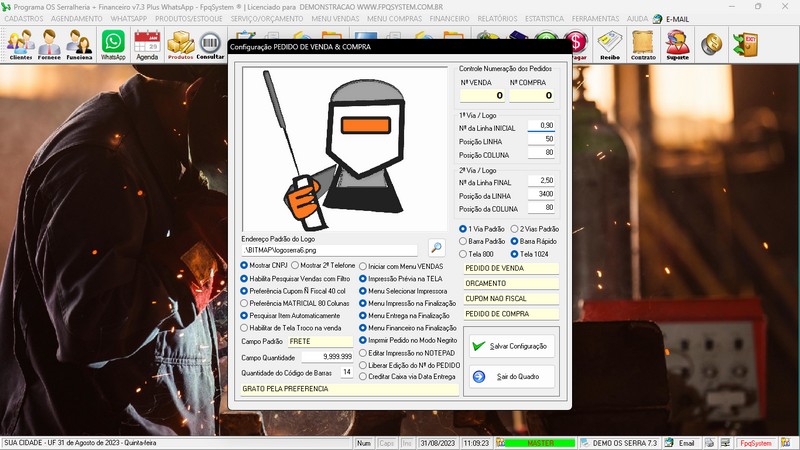Select the Tela 800 option
Image resolution: width=800 pixels, height=450 pixels.
(476, 254)
